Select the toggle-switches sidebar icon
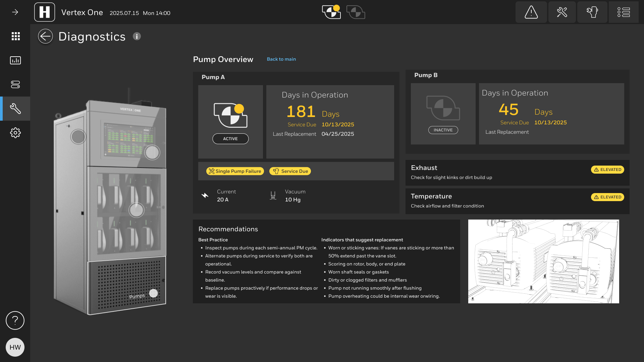The image size is (644, 362). [x=15, y=84]
